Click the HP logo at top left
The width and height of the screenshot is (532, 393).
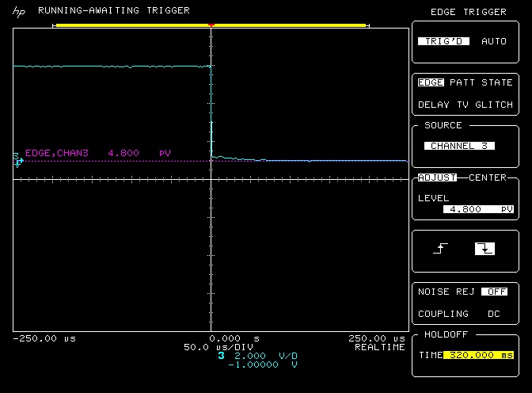coord(19,12)
